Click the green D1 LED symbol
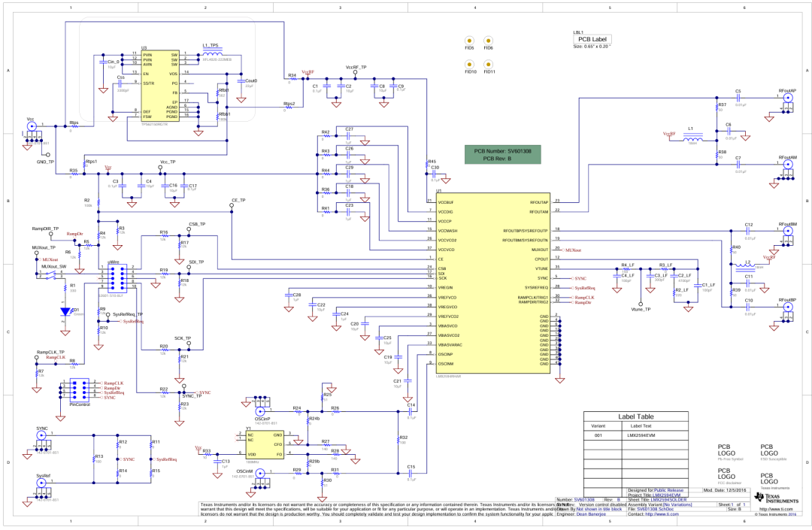Viewport: 812px width, 530px height. pyautogui.click(x=63, y=310)
